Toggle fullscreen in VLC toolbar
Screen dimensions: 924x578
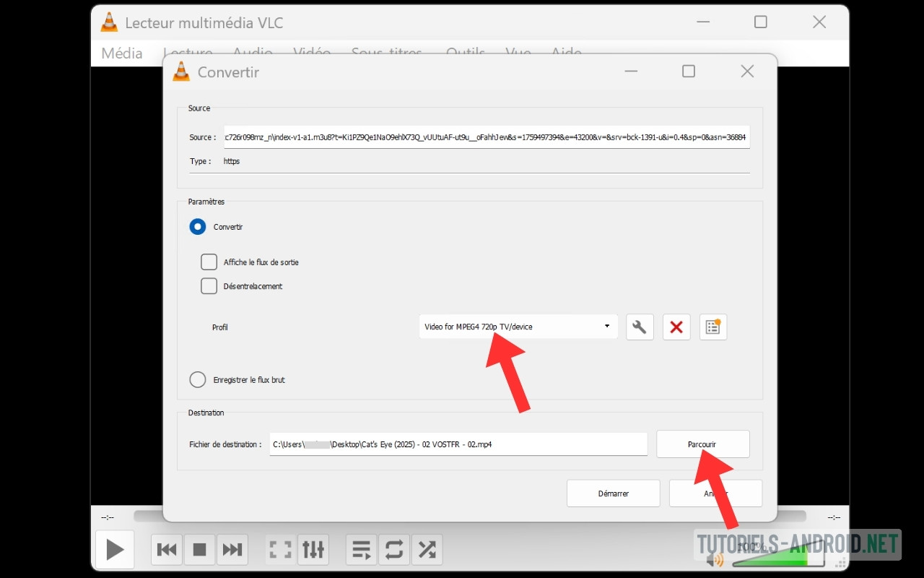tap(280, 550)
